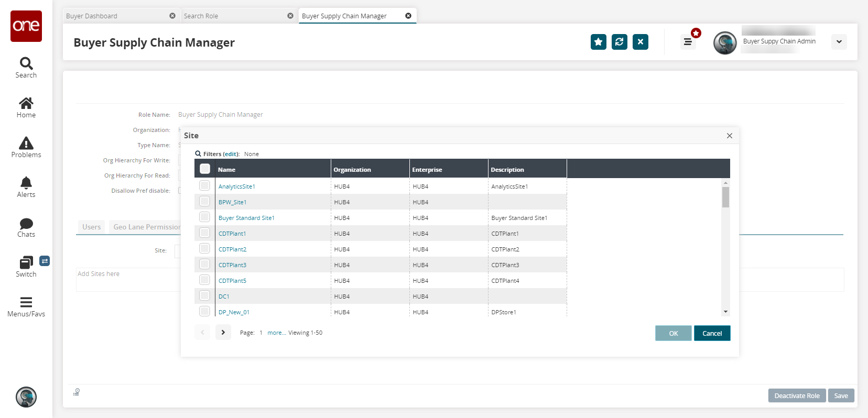Click the filters edit link
This screenshot has height=418, width=868.
click(x=231, y=154)
